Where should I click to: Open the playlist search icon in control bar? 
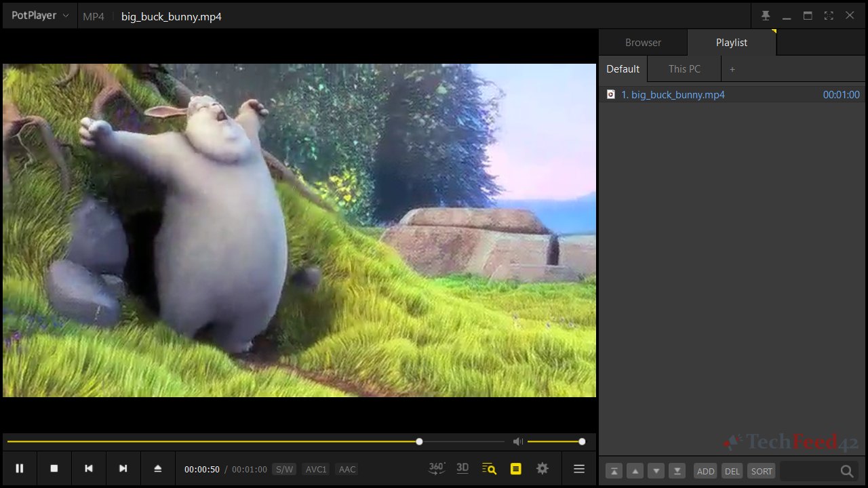(x=489, y=468)
